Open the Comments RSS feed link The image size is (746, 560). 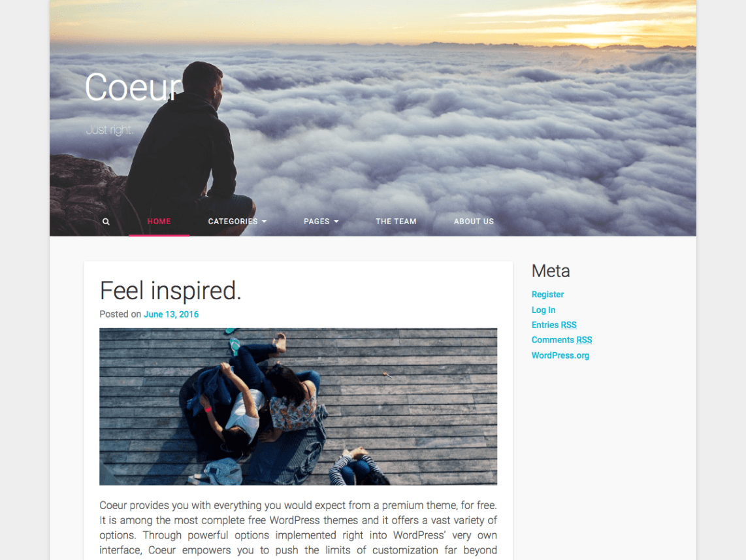tap(562, 340)
